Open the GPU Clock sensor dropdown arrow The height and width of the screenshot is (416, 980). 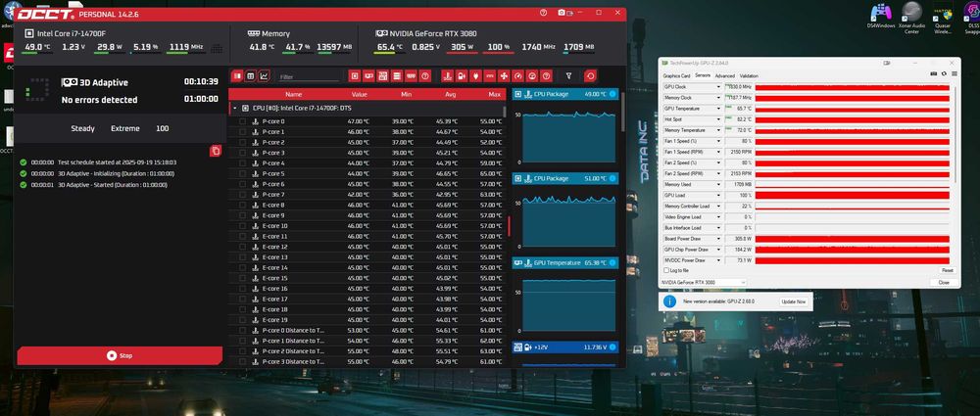[x=718, y=87]
